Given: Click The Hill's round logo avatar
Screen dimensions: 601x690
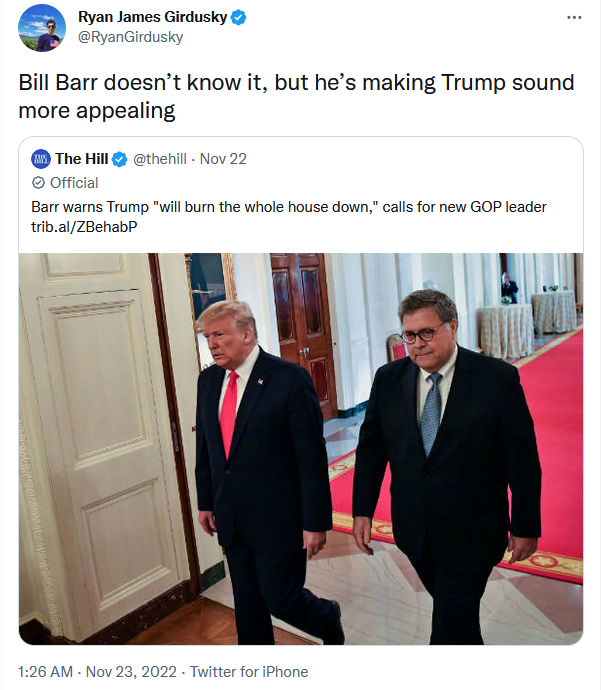Looking at the screenshot, I should coord(41,159).
